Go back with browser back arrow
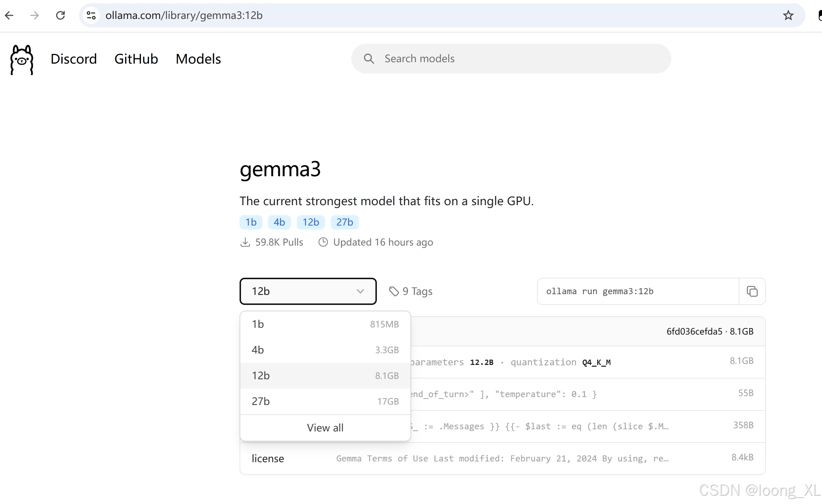The height and width of the screenshot is (504, 822). [x=10, y=15]
